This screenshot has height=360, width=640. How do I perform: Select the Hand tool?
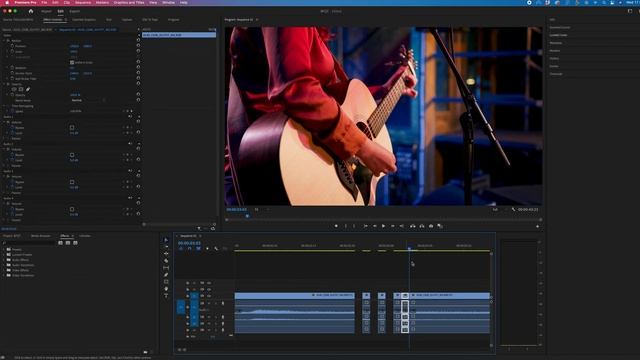click(x=166, y=289)
